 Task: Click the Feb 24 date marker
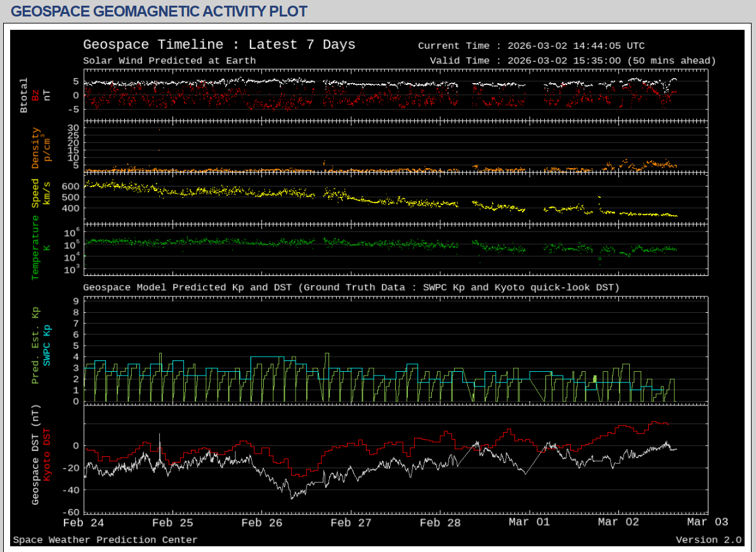[84, 522]
